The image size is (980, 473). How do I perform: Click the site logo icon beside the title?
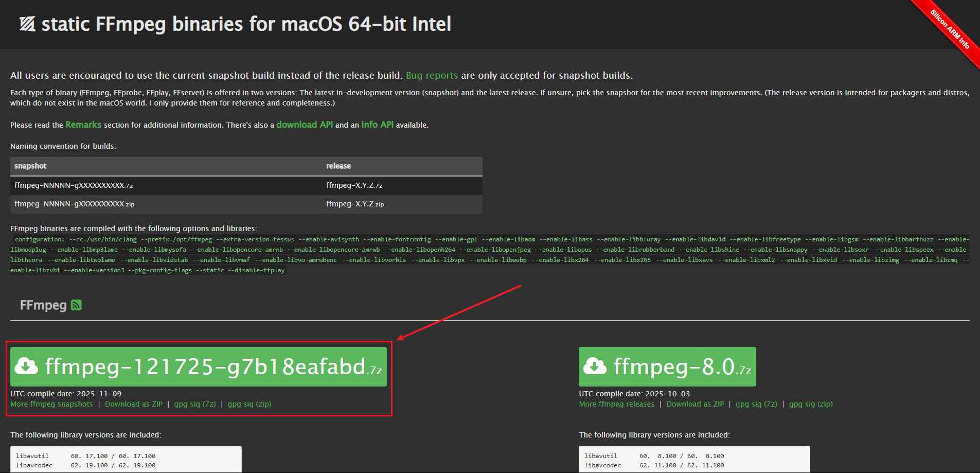click(27, 24)
